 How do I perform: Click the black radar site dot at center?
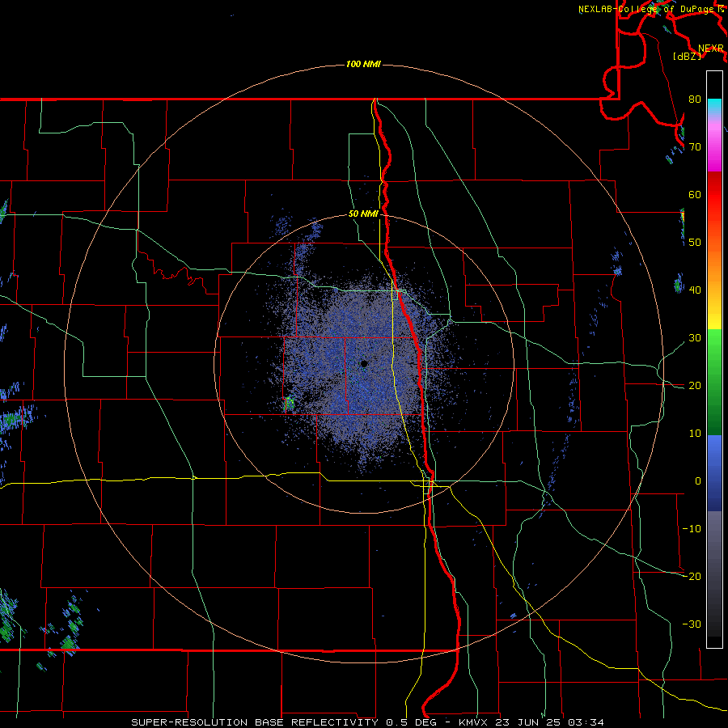[364, 363]
